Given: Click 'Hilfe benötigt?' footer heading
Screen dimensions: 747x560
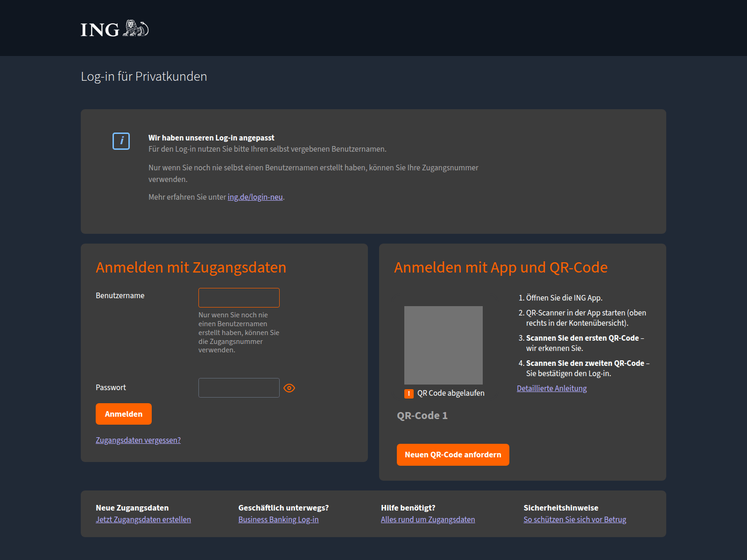Looking at the screenshot, I should [408, 508].
